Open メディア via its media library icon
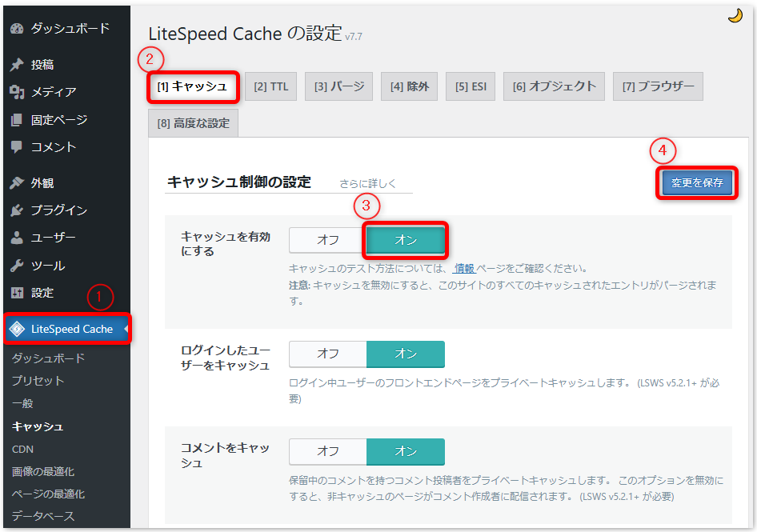The image size is (757, 532). (x=18, y=89)
